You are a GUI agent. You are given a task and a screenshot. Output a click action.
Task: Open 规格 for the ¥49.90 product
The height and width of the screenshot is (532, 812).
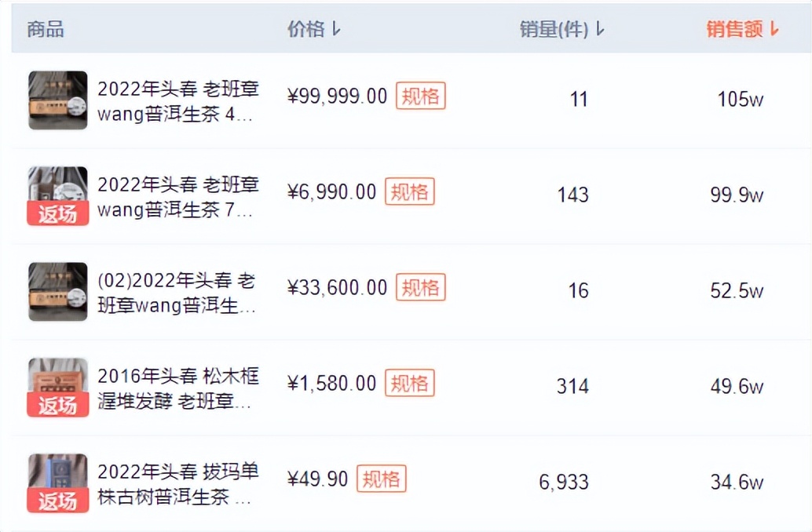[x=381, y=479]
